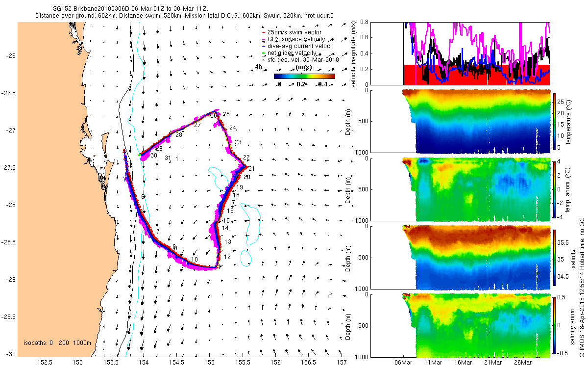The width and height of the screenshot is (588, 368).
Task: Click the '16Mar' date tick label
Action: click(x=463, y=363)
